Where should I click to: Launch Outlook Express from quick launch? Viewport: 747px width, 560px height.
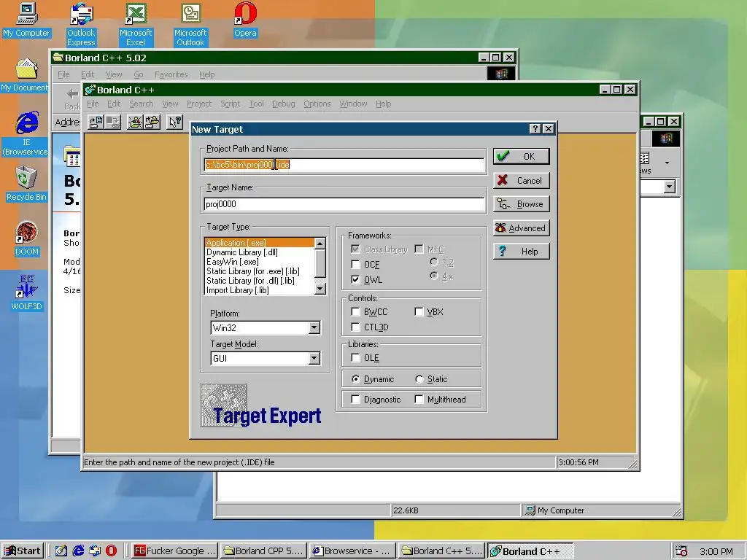pos(95,551)
